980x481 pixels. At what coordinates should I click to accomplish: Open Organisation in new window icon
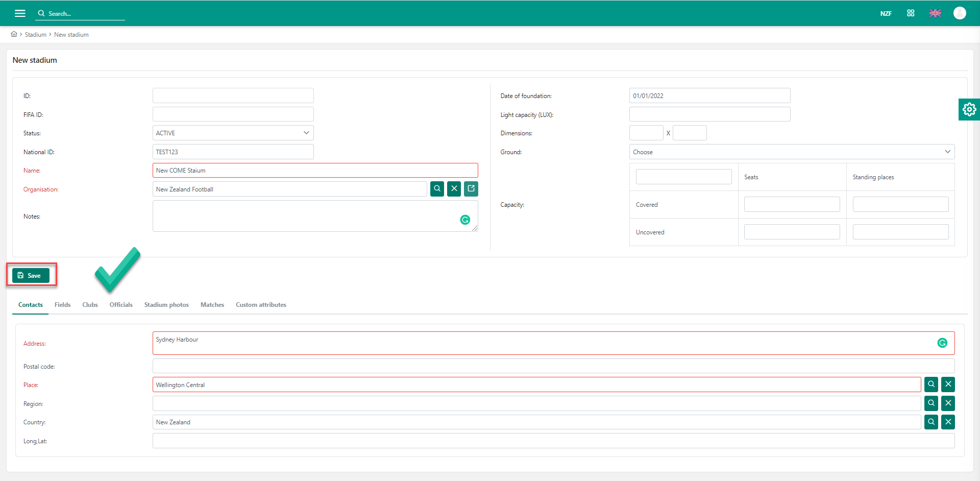471,189
